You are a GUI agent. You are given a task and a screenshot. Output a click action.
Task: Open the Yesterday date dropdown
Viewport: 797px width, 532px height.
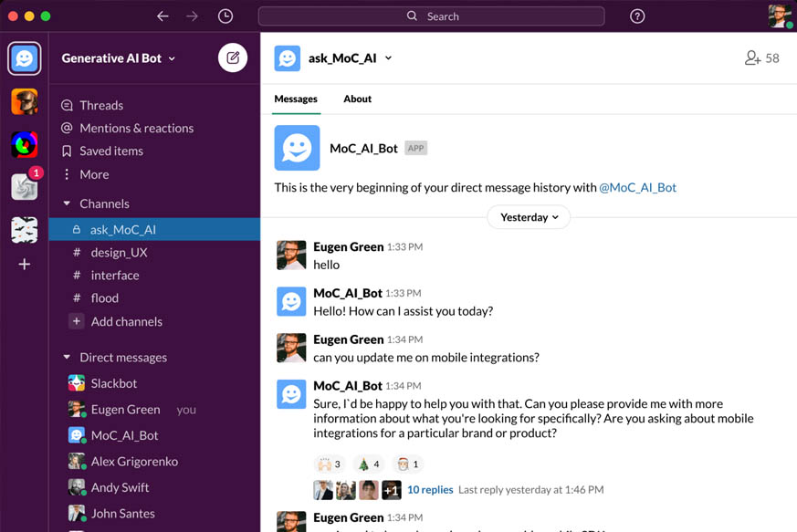(529, 217)
